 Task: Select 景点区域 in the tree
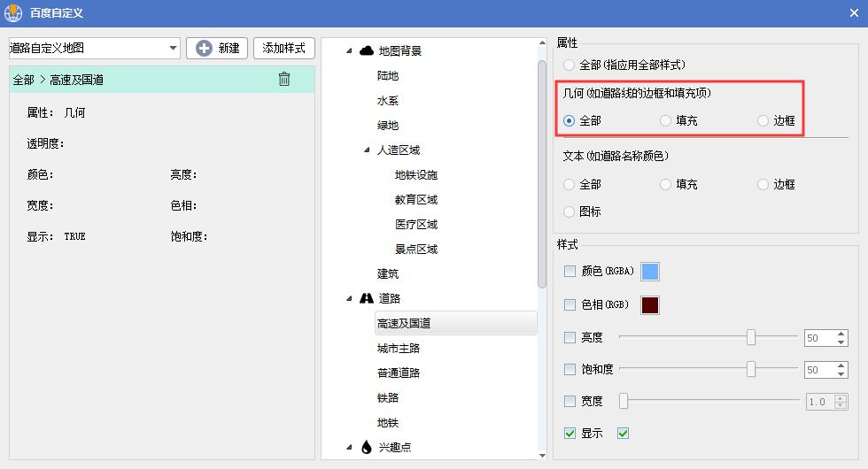(x=415, y=249)
